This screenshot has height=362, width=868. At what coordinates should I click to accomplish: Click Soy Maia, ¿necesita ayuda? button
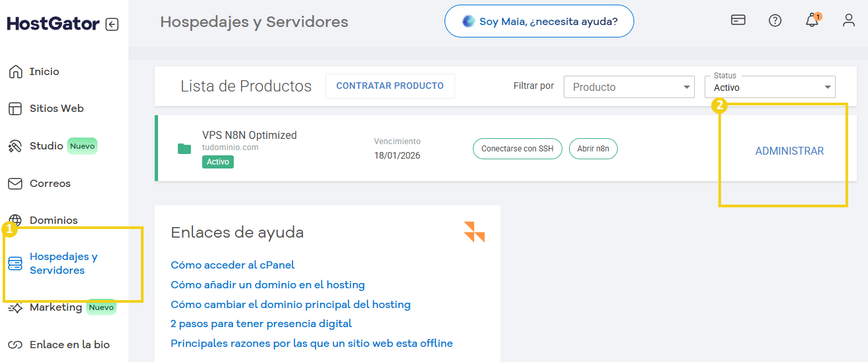pos(539,21)
